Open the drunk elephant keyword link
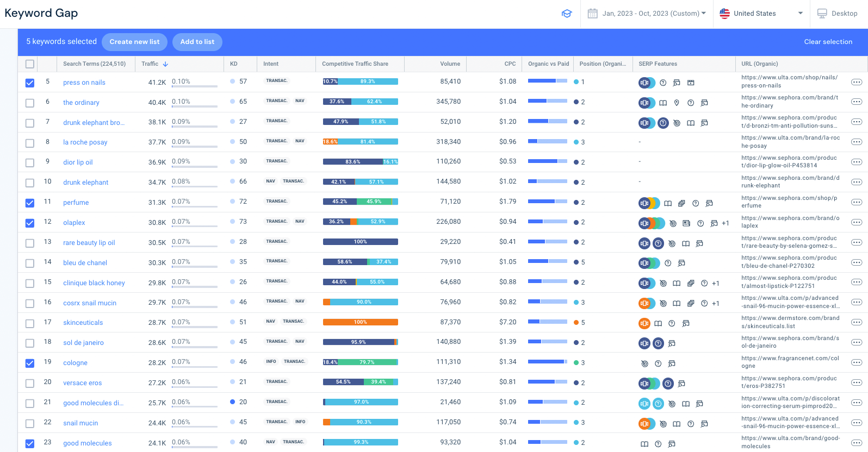The width and height of the screenshot is (868, 452). [85, 183]
